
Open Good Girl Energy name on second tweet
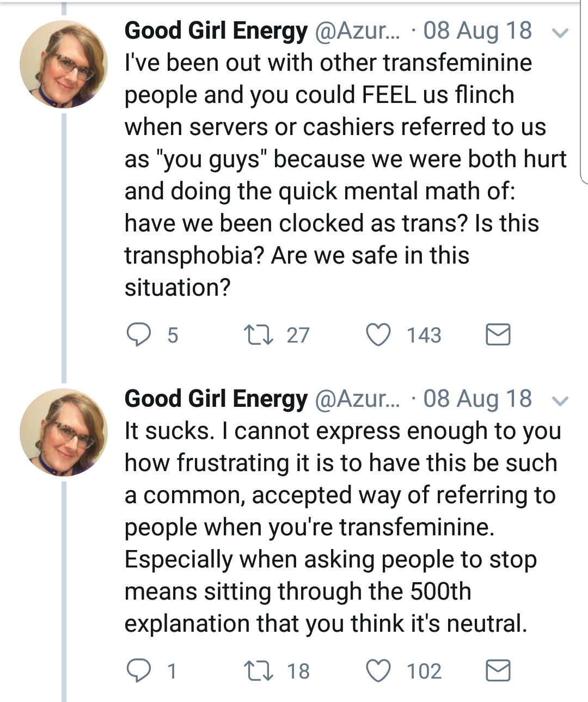(216, 399)
